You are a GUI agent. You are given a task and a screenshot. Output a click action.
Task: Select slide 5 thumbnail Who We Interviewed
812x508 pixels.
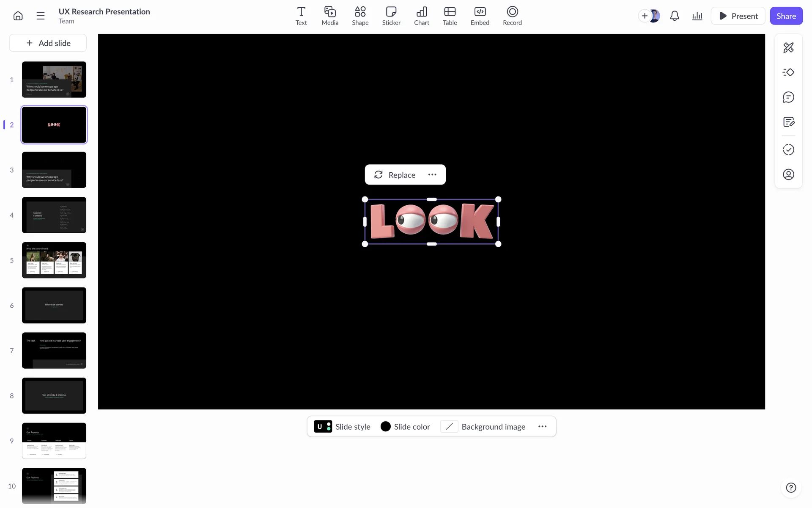point(54,260)
